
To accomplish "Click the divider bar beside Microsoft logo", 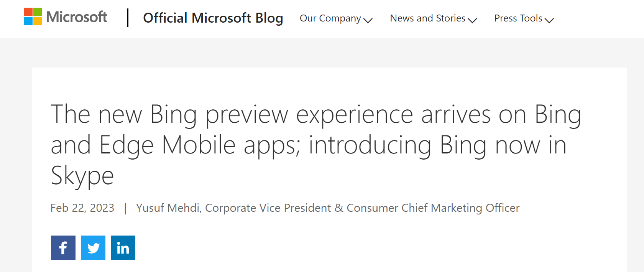I will tap(128, 18).
